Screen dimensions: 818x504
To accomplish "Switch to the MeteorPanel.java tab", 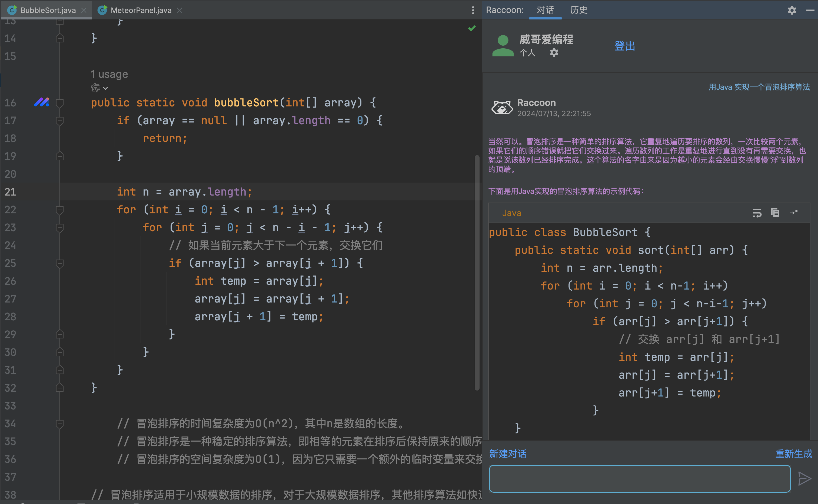I will coord(141,10).
